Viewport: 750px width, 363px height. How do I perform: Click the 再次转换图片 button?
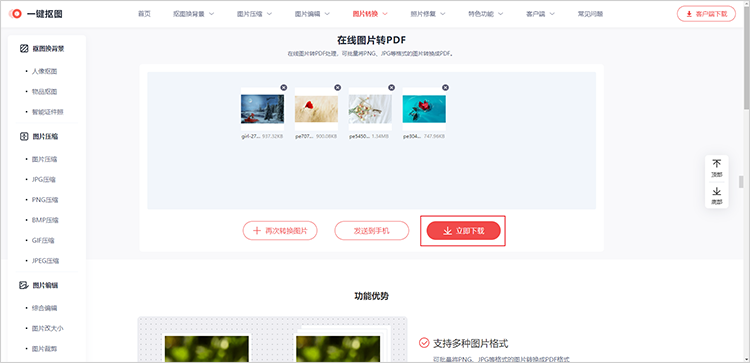[280, 231]
